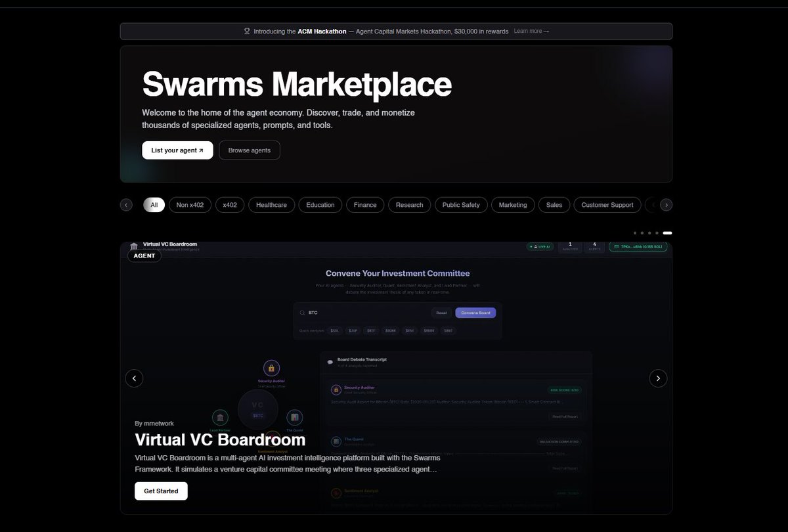The height and width of the screenshot is (532, 788).
Task: Click the Lead Partner bank icon in the diagram
Action: pos(220,418)
